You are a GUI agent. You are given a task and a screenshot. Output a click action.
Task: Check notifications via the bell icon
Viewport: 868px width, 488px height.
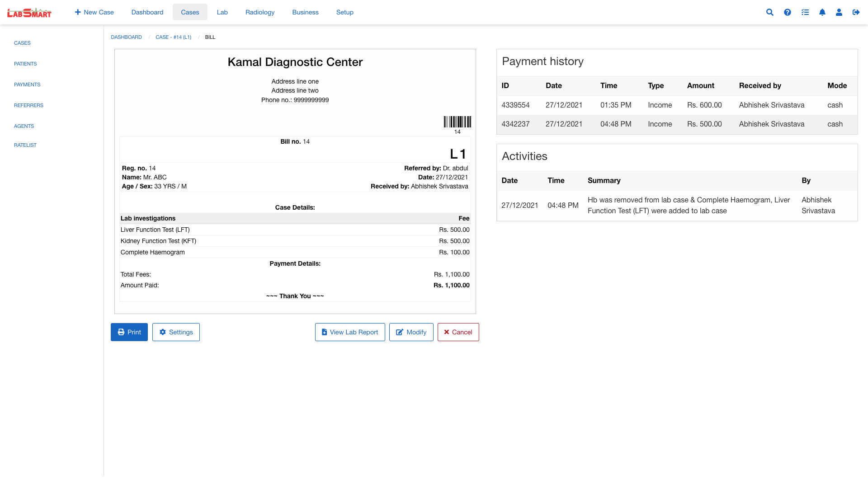coord(822,12)
